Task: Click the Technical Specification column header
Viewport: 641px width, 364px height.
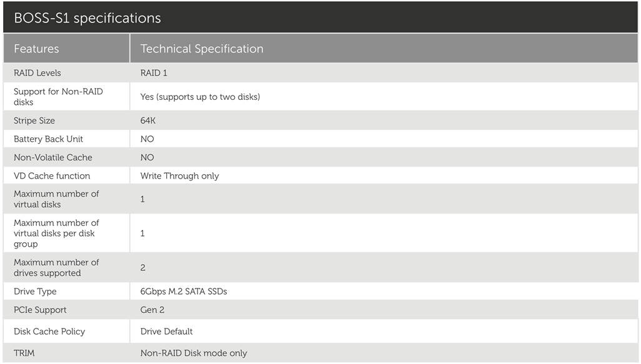Action: [x=202, y=49]
